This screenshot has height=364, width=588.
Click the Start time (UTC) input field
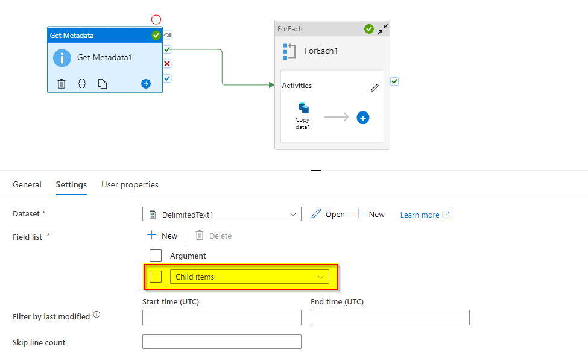click(x=221, y=318)
